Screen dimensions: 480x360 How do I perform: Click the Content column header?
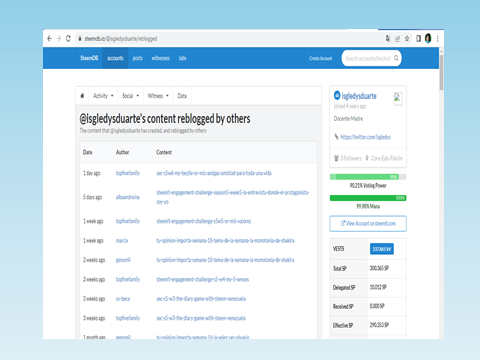click(164, 152)
